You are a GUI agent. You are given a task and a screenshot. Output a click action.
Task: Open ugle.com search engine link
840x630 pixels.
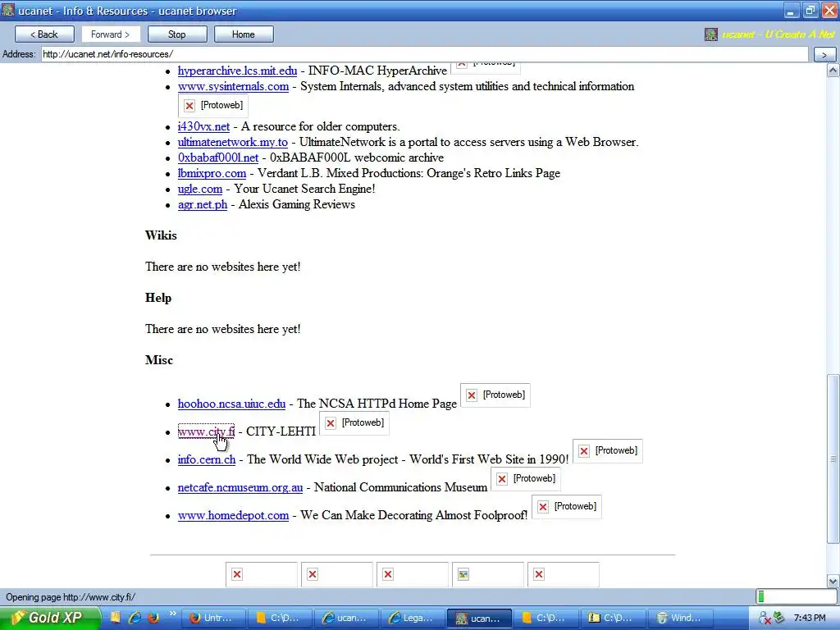click(x=200, y=189)
